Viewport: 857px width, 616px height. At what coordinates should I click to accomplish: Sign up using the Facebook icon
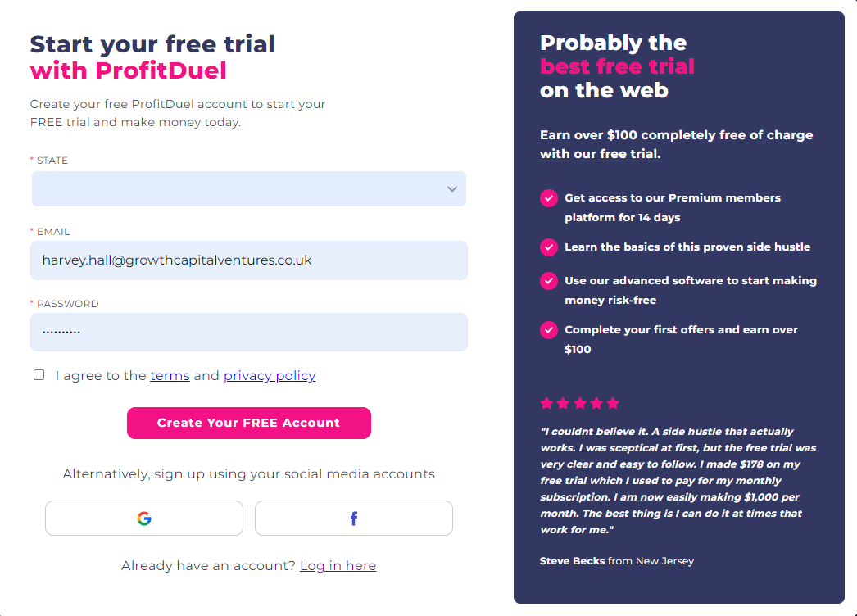click(353, 518)
